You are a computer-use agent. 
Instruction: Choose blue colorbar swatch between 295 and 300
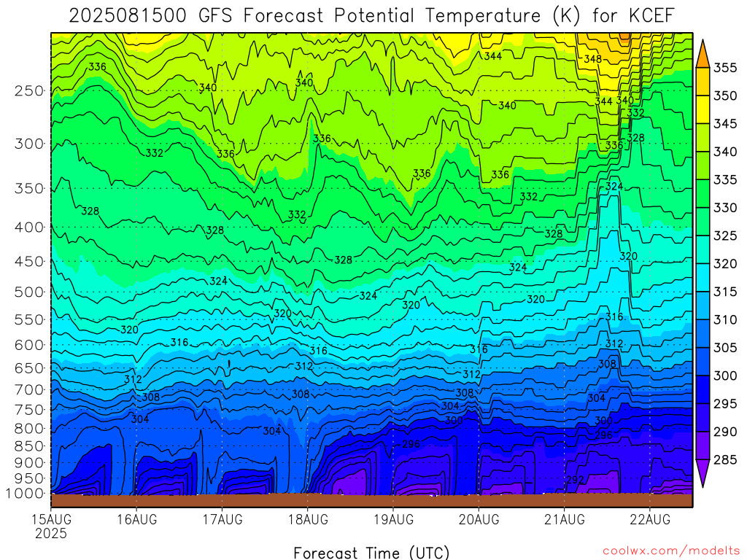(703, 390)
